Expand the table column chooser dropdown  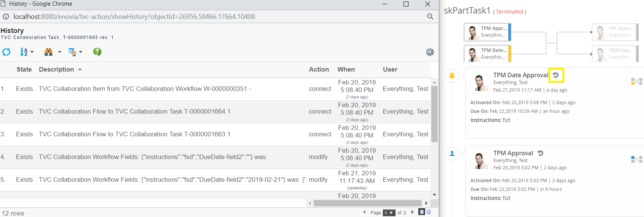pyautogui.click(x=80, y=52)
